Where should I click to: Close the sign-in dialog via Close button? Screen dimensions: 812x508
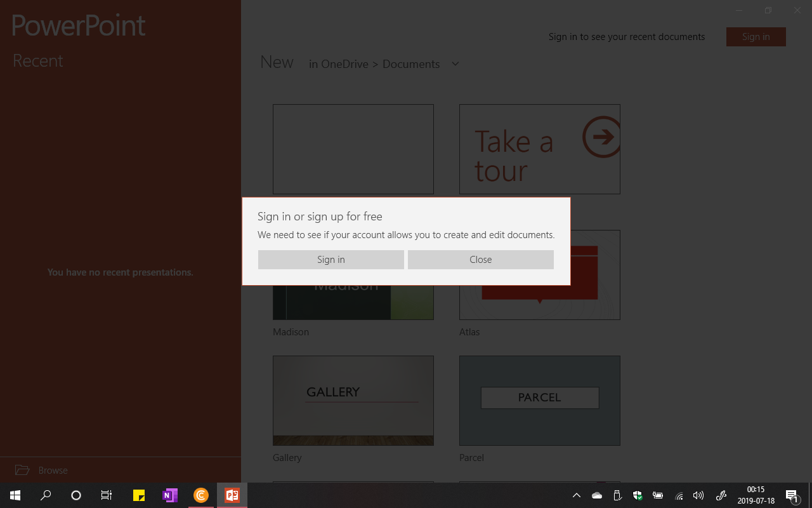pyautogui.click(x=481, y=260)
